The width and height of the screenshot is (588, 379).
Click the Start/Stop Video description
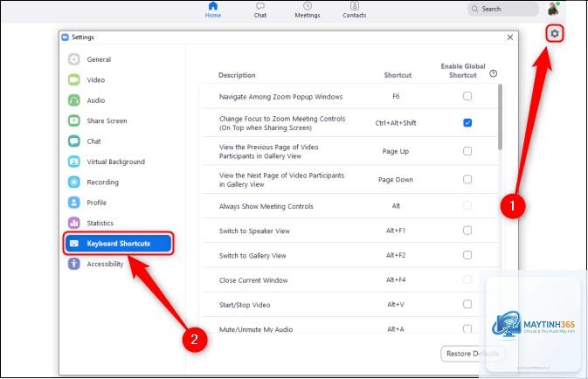(245, 305)
